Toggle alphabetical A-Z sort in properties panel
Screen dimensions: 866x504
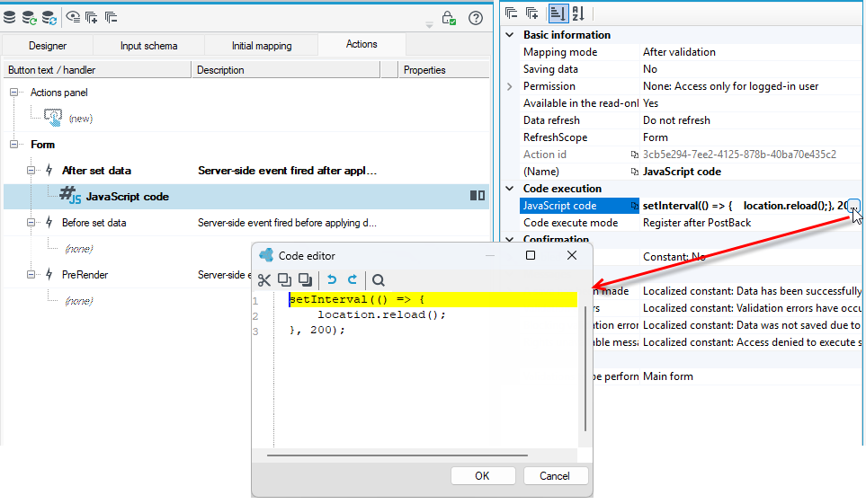coord(578,13)
